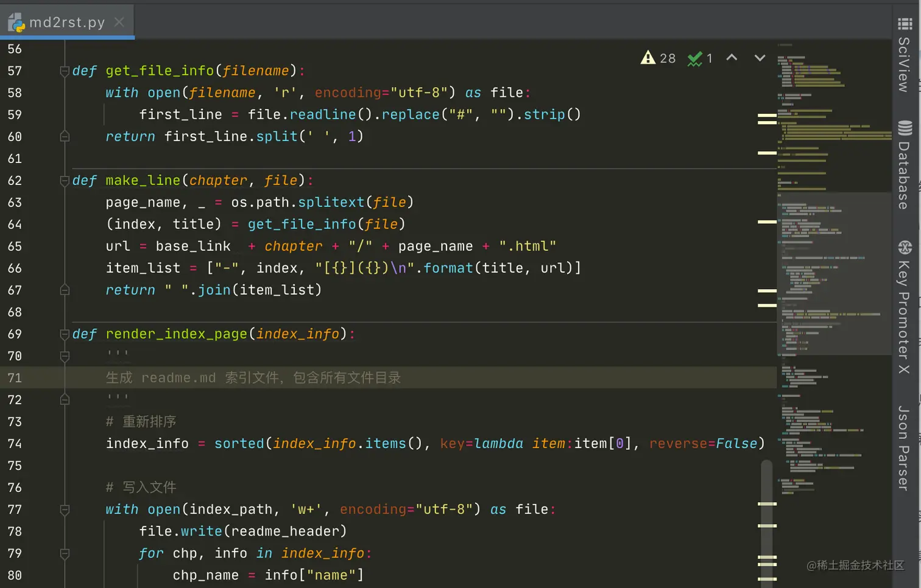The image size is (921, 588).
Task: Click readme_header argument on line 78
Action: (285, 531)
